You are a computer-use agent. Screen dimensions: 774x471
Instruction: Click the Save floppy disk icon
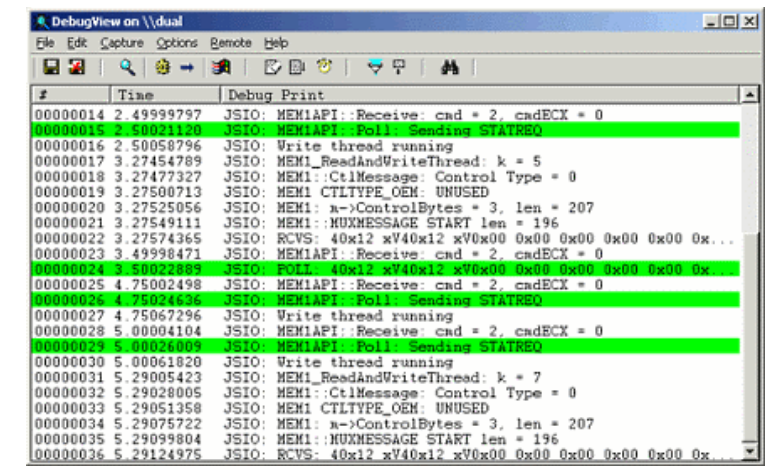tap(51, 67)
